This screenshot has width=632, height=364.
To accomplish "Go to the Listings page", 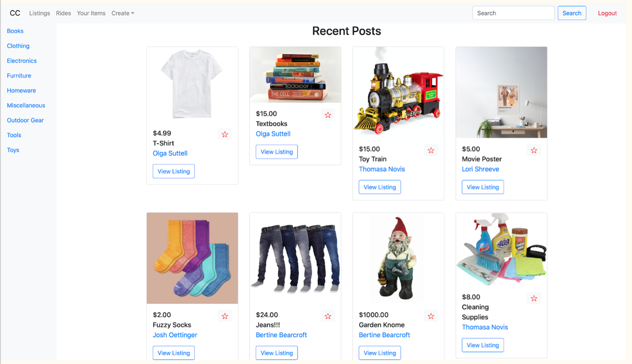I will 39,13.
